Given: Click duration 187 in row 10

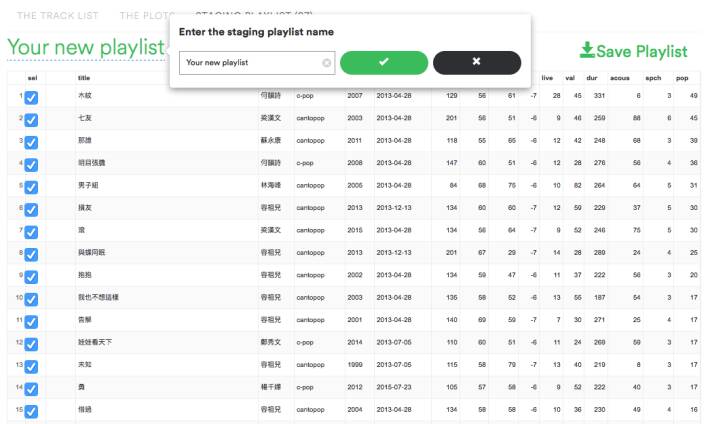Looking at the screenshot, I should 600,297.
